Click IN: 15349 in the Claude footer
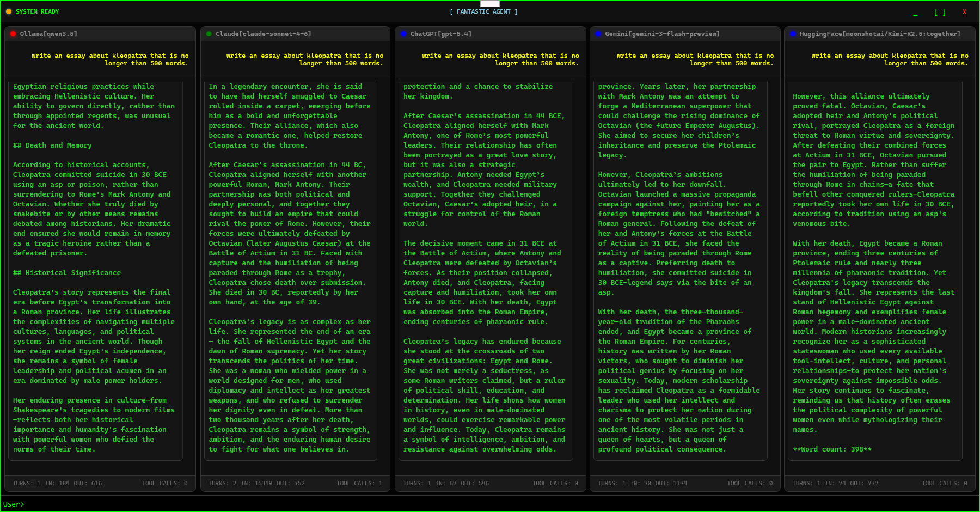980x512 pixels. pyautogui.click(x=256, y=483)
